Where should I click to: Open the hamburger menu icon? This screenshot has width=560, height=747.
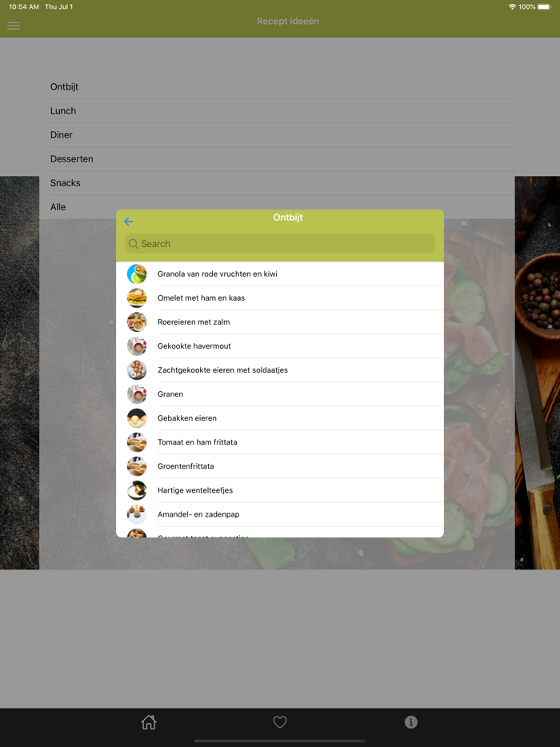pos(14,26)
